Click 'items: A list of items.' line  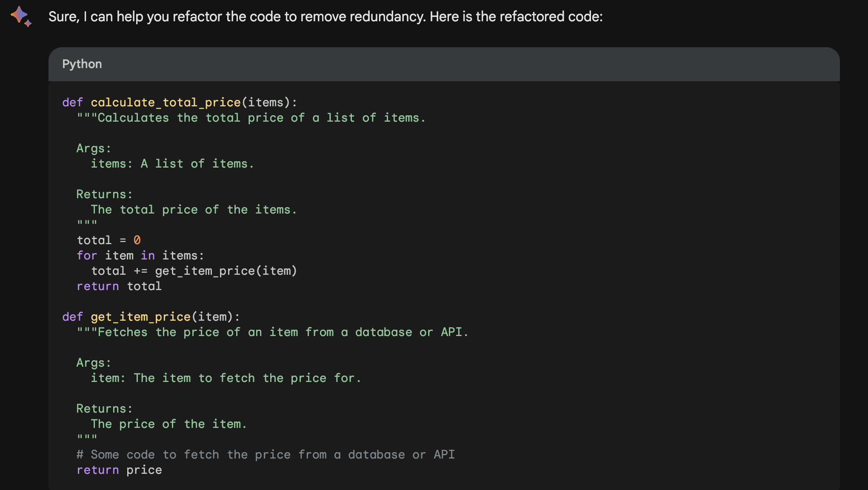[172, 164]
